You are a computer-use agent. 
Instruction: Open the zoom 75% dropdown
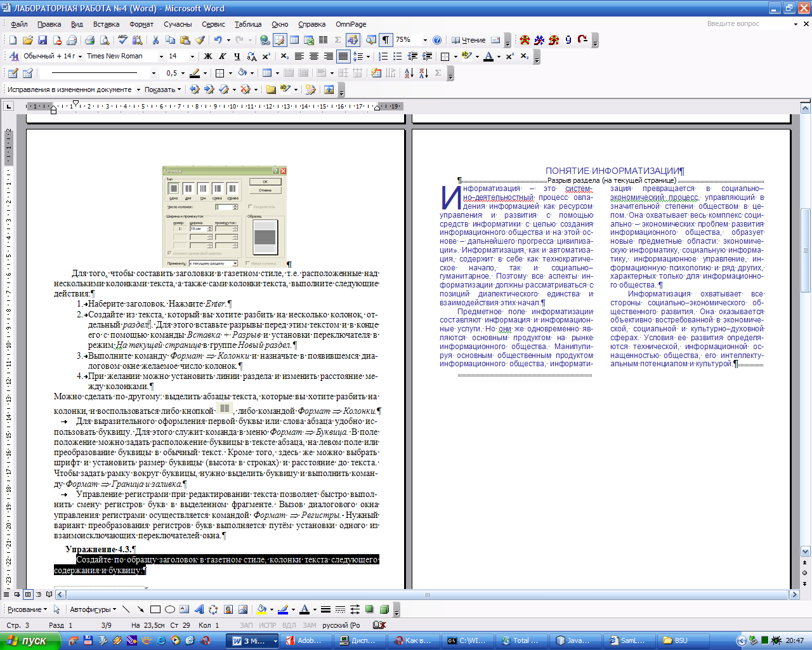[x=424, y=40]
